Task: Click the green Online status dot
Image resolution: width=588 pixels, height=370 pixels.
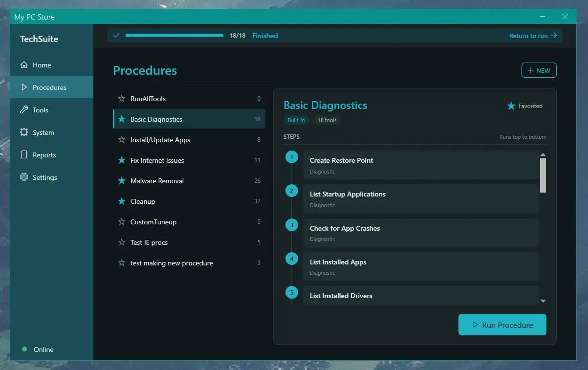Action: pos(24,349)
